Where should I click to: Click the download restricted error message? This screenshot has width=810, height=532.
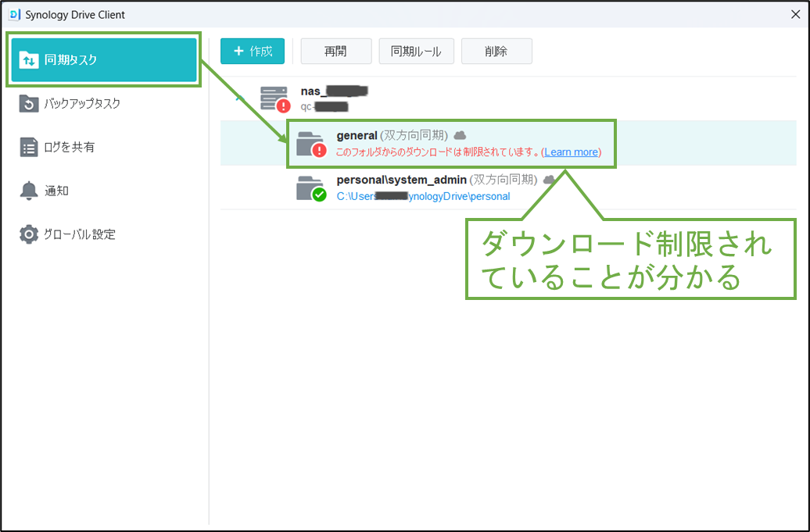pyautogui.click(x=438, y=152)
